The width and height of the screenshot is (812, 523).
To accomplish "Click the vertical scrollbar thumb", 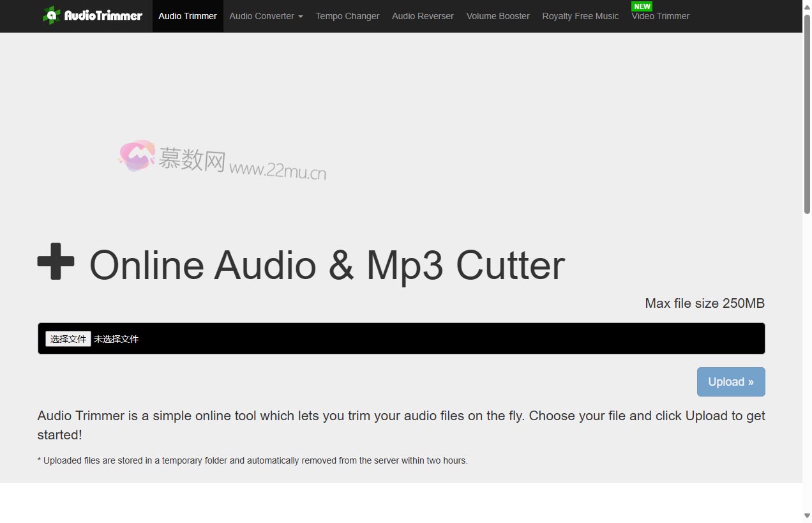I will click(807, 115).
